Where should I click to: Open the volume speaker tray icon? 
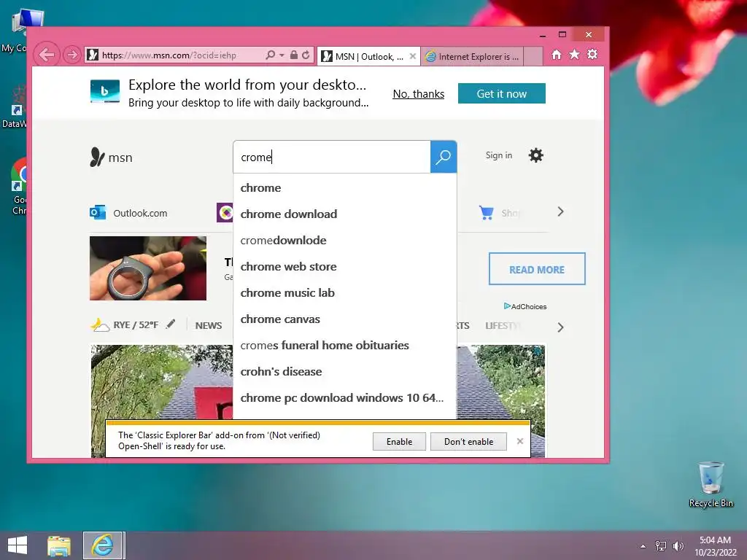point(678,545)
